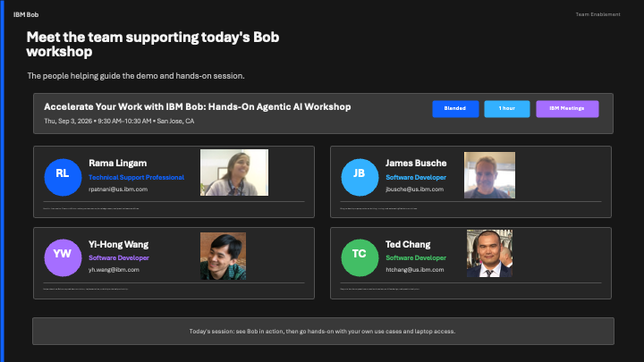Open Rama Lingam's photo thumbnail
The width and height of the screenshot is (644, 362).
click(234, 173)
